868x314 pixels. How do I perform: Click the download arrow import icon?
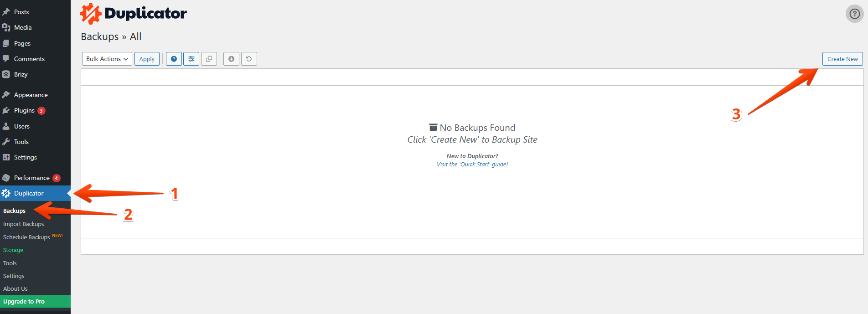point(231,59)
